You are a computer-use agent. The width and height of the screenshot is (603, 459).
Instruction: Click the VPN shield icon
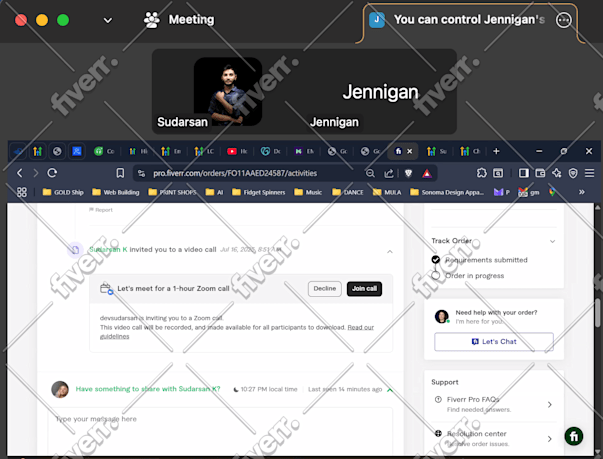pyautogui.click(x=573, y=173)
